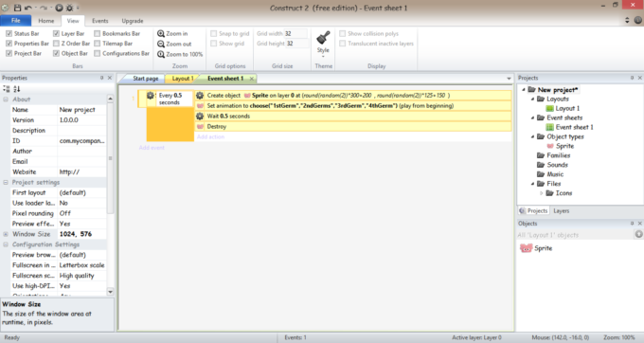The height and width of the screenshot is (343, 644).
Task: Select the Sprite object in Objects panel
Action: pyautogui.click(x=536, y=248)
